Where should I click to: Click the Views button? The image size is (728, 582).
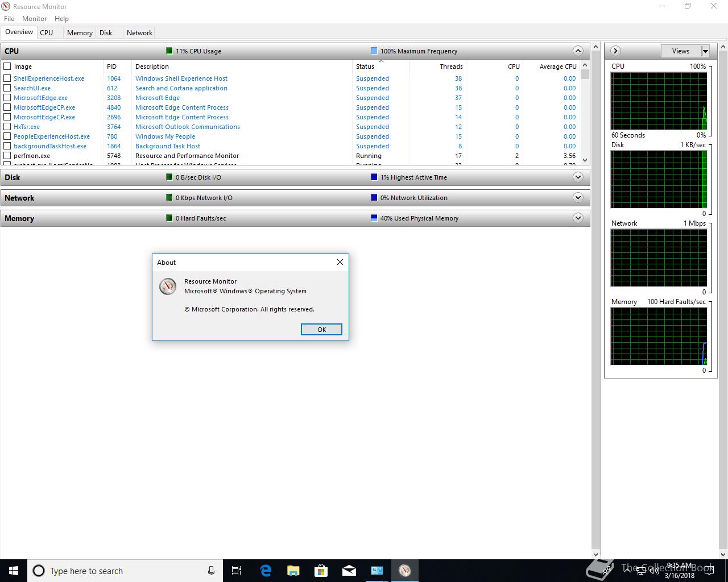681,51
